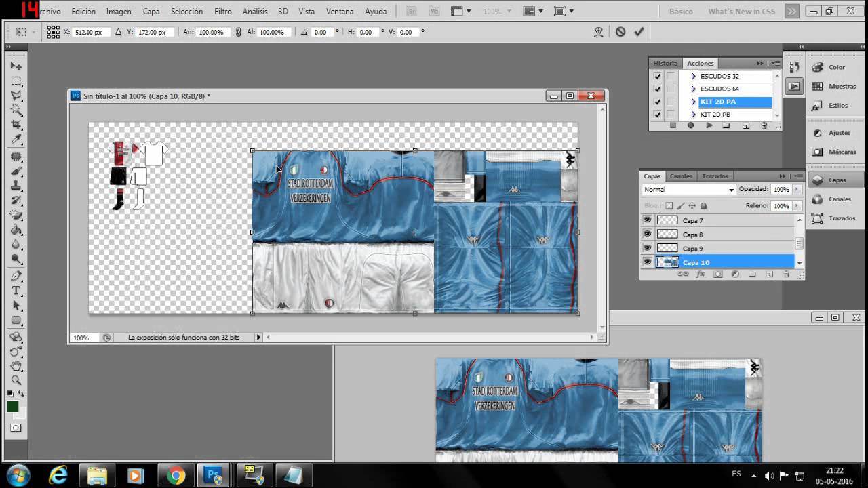Image resolution: width=868 pixels, height=488 pixels.
Task: Toggle Quick Mask mode icon
Action: (16, 428)
